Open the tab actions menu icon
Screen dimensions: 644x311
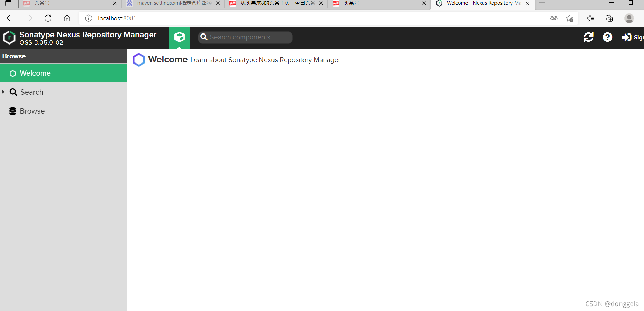(8, 3)
